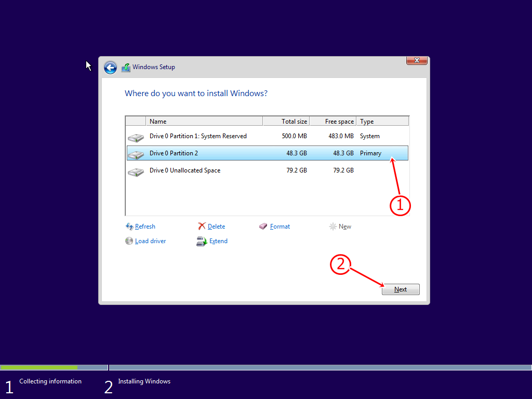Viewport: 532px width, 399px height.
Task: Click the Windows Setup logo in title bar
Action: 126,66
